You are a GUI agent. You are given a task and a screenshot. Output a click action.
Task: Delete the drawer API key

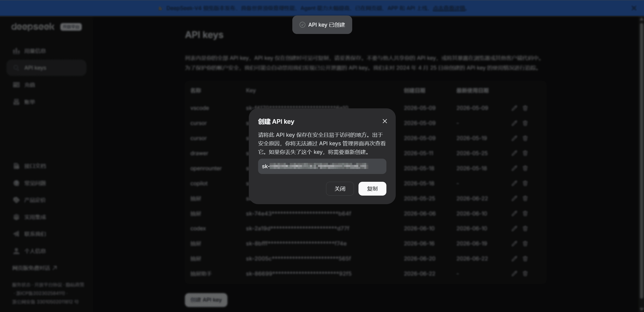point(525,153)
